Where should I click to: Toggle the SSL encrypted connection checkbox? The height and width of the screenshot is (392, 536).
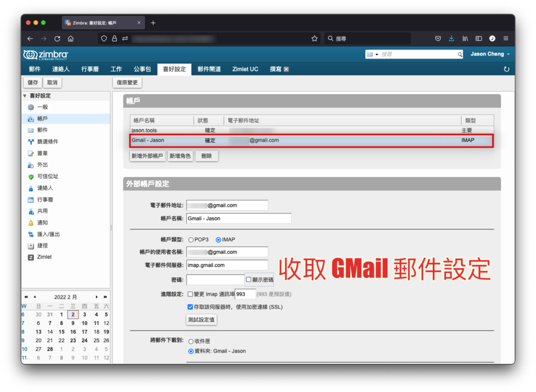pos(190,307)
